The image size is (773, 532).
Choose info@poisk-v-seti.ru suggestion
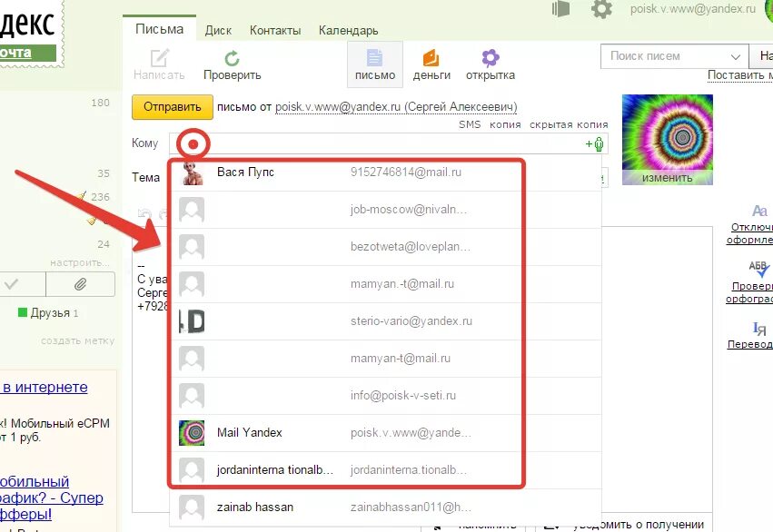[x=402, y=396]
